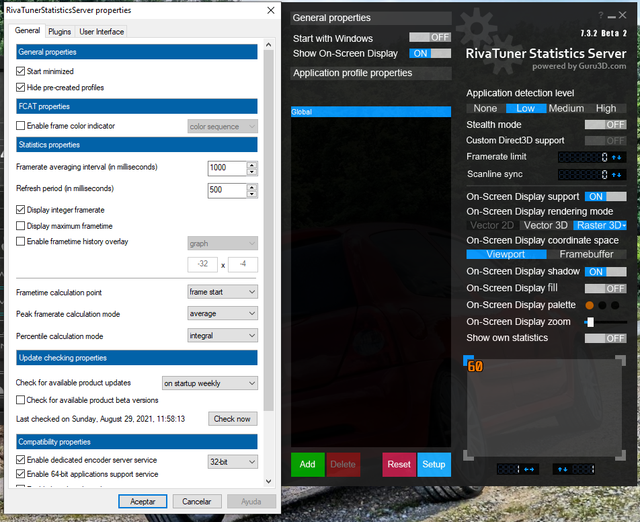Viewport: 640px width, 522px height.
Task: Adjust the On-Screen Display zoom slider
Action: 590,322
